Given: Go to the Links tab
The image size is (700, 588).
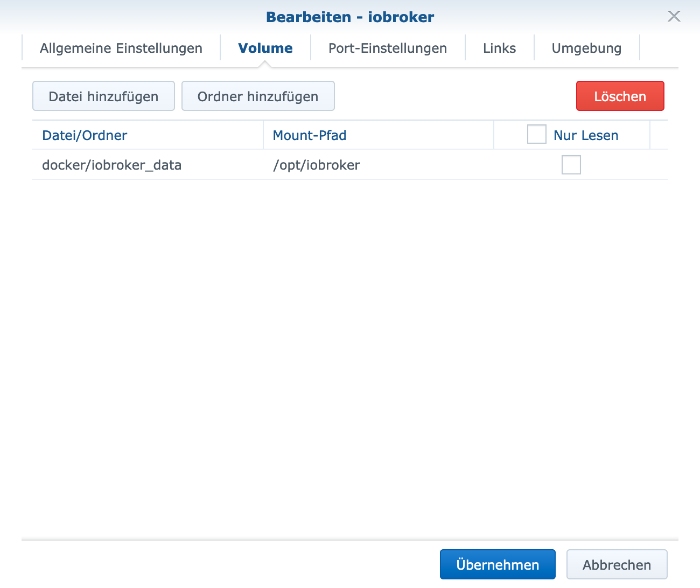Looking at the screenshot, I should [500, 48].
